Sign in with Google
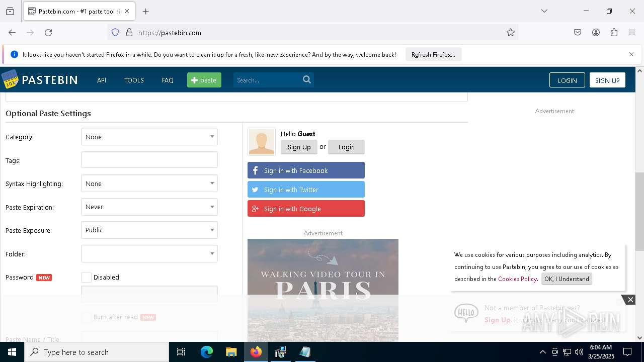 coord(306,209)
